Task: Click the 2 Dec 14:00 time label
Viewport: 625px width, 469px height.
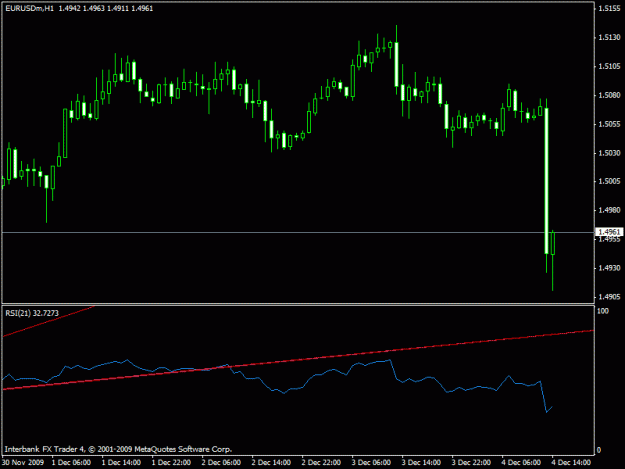Action: click(x=271, y=463)
